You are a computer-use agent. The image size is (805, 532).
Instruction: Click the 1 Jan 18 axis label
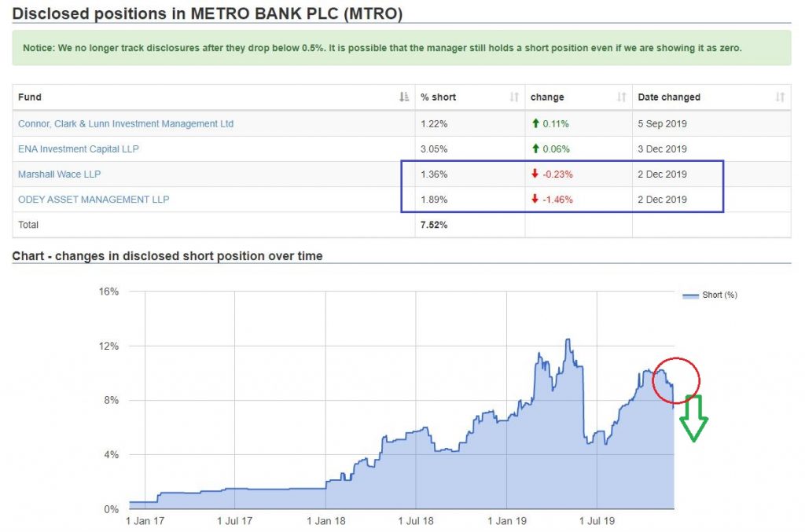(x=326, y=521)
